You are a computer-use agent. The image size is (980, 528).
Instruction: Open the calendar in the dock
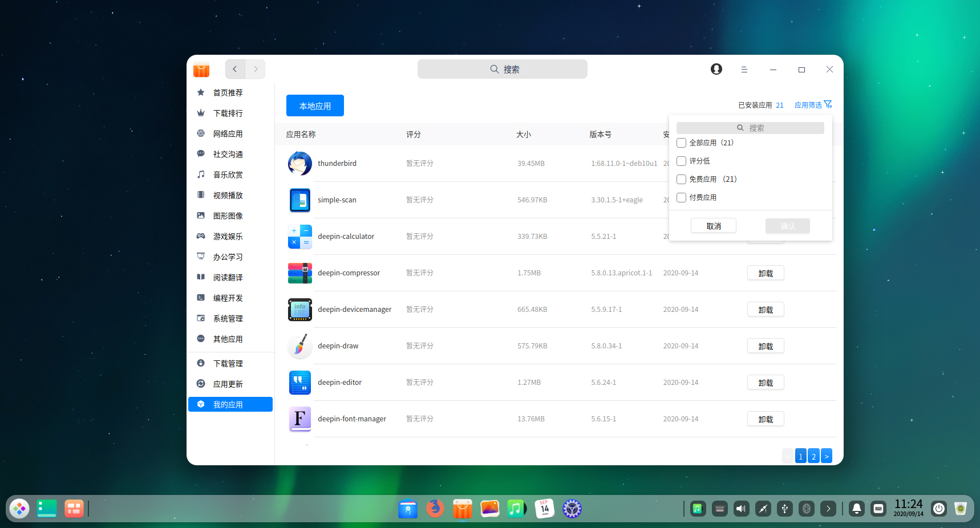[545, 509]
